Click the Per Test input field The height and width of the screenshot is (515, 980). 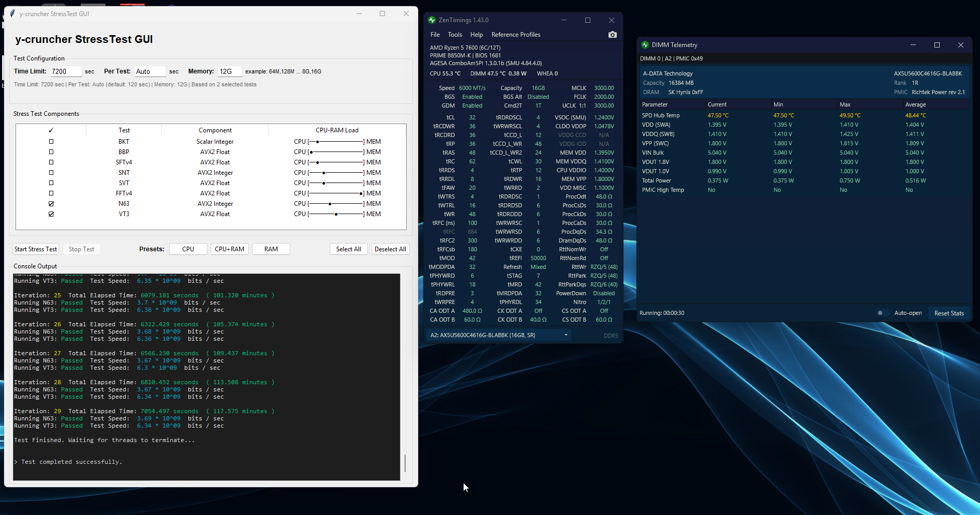(150, 71)
